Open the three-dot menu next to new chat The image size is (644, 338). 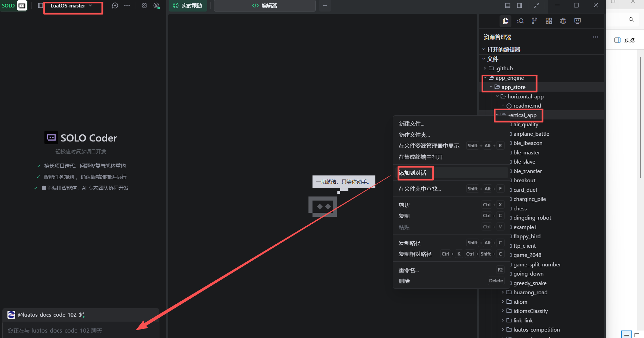pyautogui.click(x=127, y=5)
